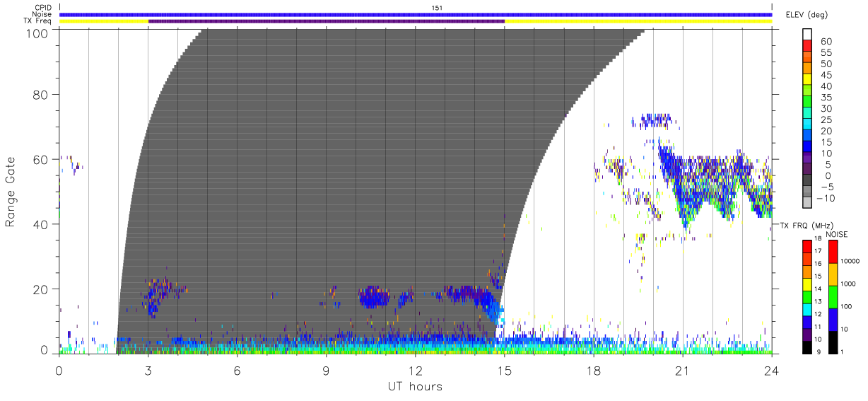Pick the white top segment of the ELEV colorbar
This screenshot has width=868, height=401.
(807, 35)
